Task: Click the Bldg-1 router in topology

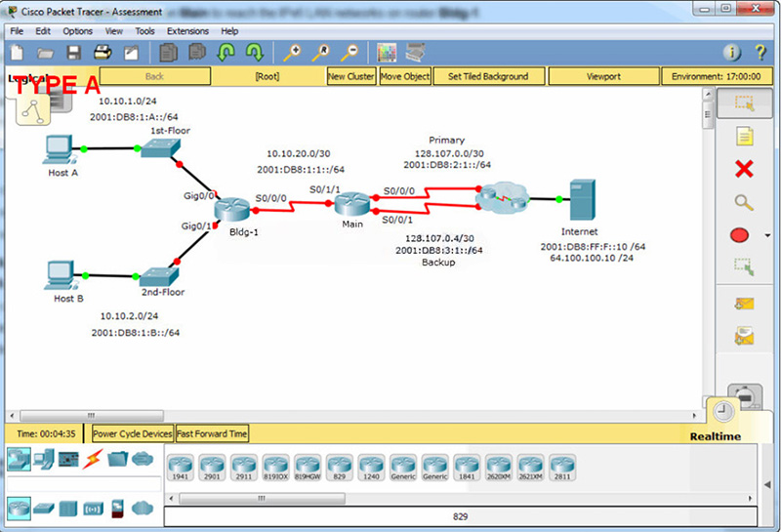Action: tap(232, 209)
